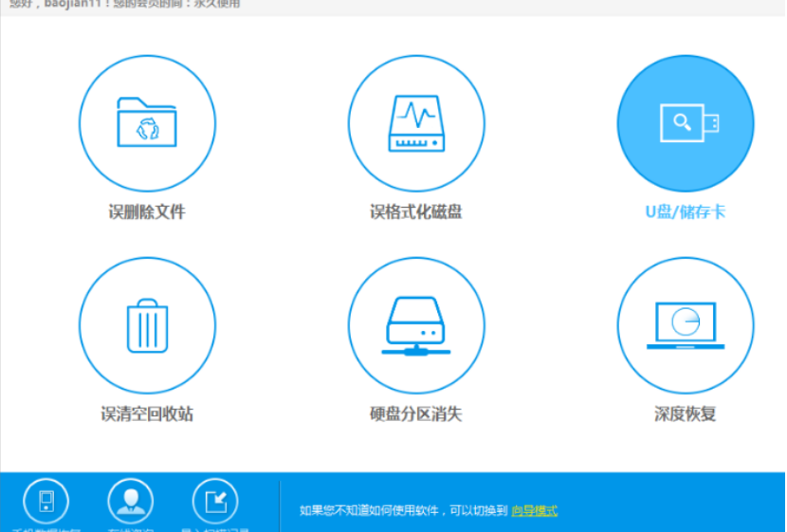Start deep recovery via the laptop icon

pyautogui.click(x=685, y=325)
